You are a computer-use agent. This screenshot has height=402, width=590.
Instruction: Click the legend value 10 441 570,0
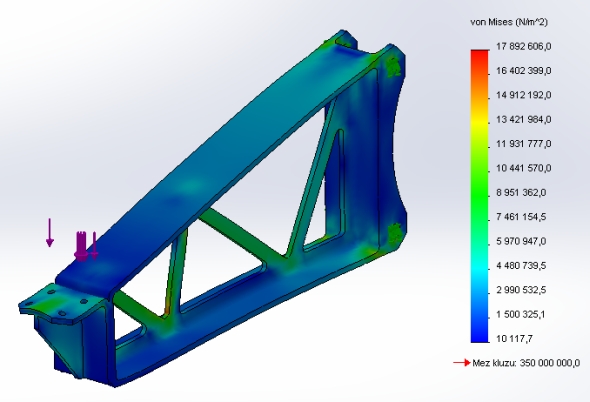click(524, 168)
